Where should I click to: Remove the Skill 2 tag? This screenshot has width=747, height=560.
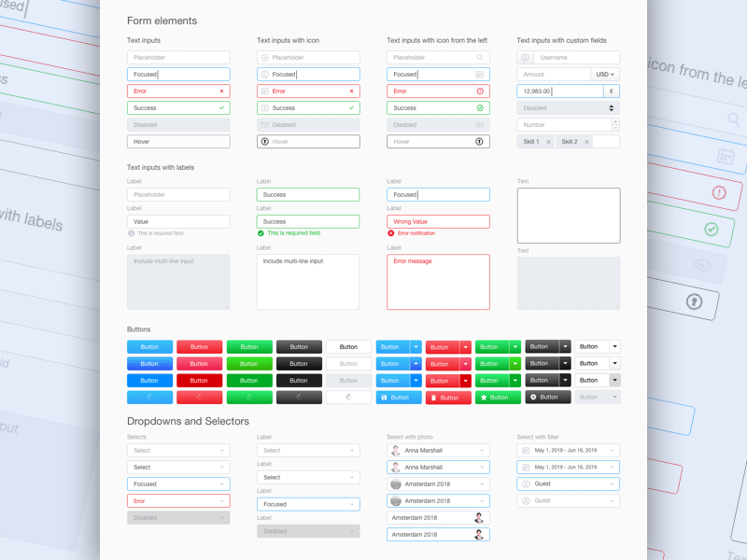(x=587, y=142)
